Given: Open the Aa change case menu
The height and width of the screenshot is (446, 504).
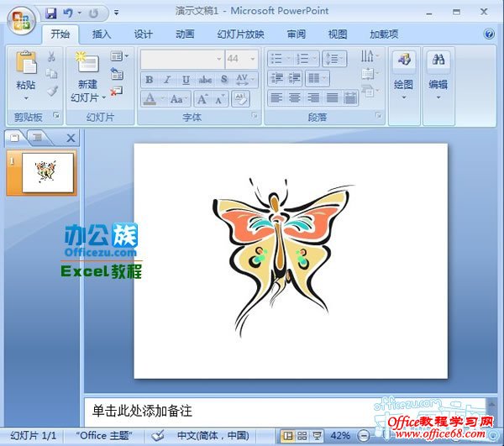Looking at the screenshot, I should (x=178, y=98).
